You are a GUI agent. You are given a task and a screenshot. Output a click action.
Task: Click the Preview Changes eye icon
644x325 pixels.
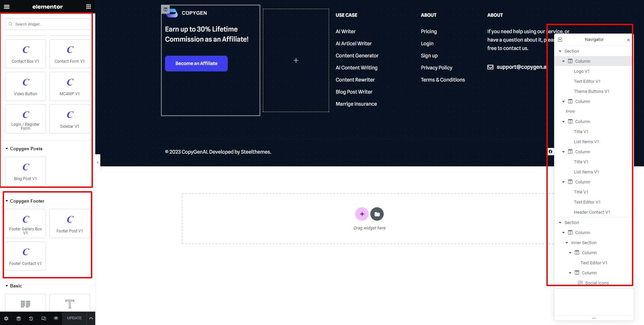pyautogui.click(x=56, y=318)
